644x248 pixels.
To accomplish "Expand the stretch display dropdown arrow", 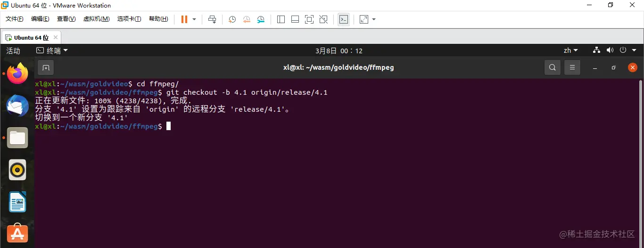I will (x=374, y=19).
